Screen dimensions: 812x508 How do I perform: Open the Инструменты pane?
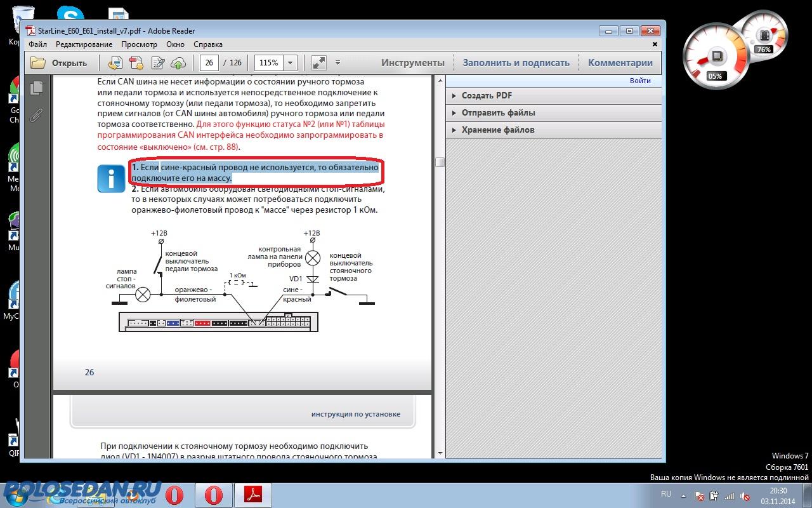coord(412,63)
